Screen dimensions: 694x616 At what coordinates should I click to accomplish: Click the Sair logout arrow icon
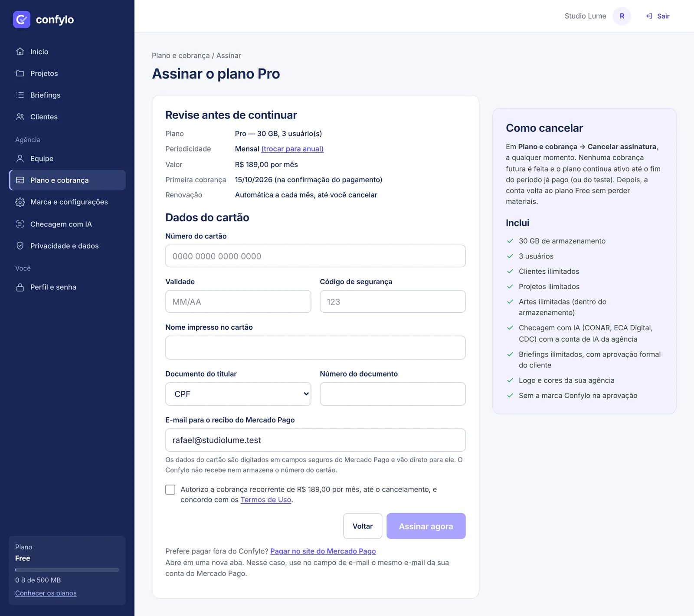[x=649, y=16]
